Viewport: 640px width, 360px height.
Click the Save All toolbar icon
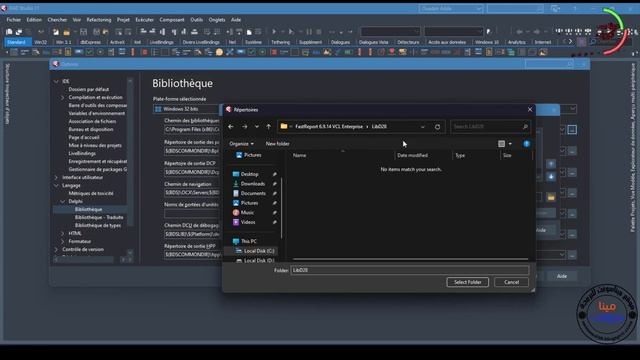[96, 32]
